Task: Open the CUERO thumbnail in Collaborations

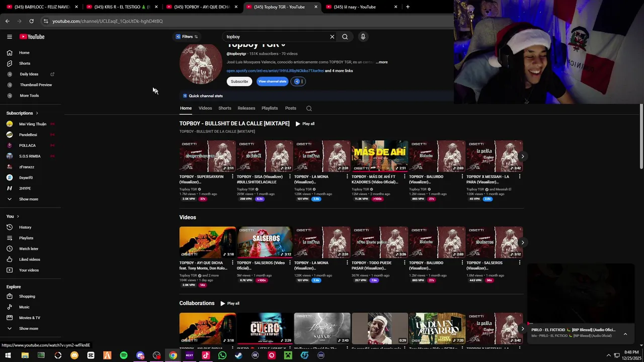Action: (x=265, y=328)
